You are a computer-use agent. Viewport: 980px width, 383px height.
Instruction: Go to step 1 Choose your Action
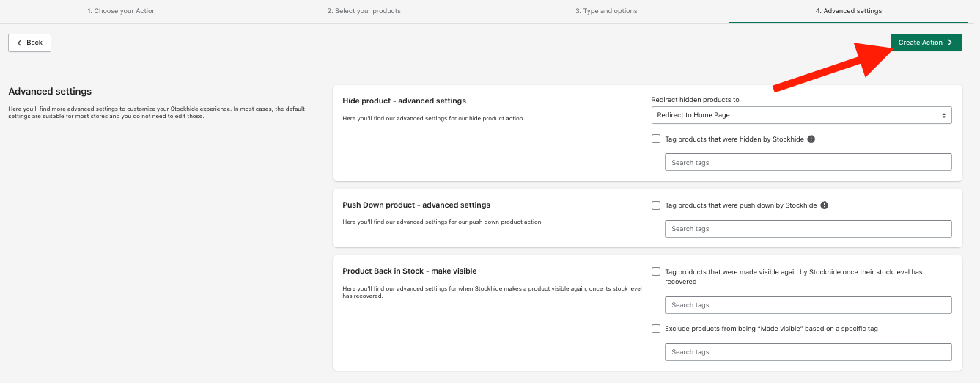122,11
